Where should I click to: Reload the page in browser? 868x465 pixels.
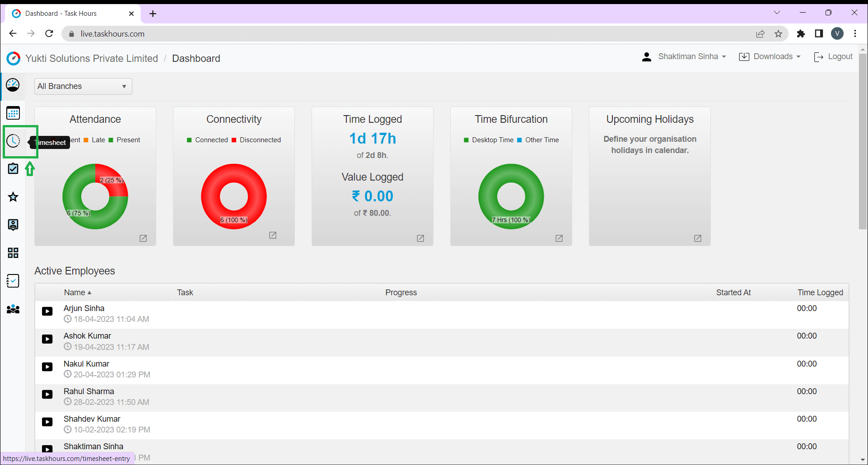click(x=49, y=33)
